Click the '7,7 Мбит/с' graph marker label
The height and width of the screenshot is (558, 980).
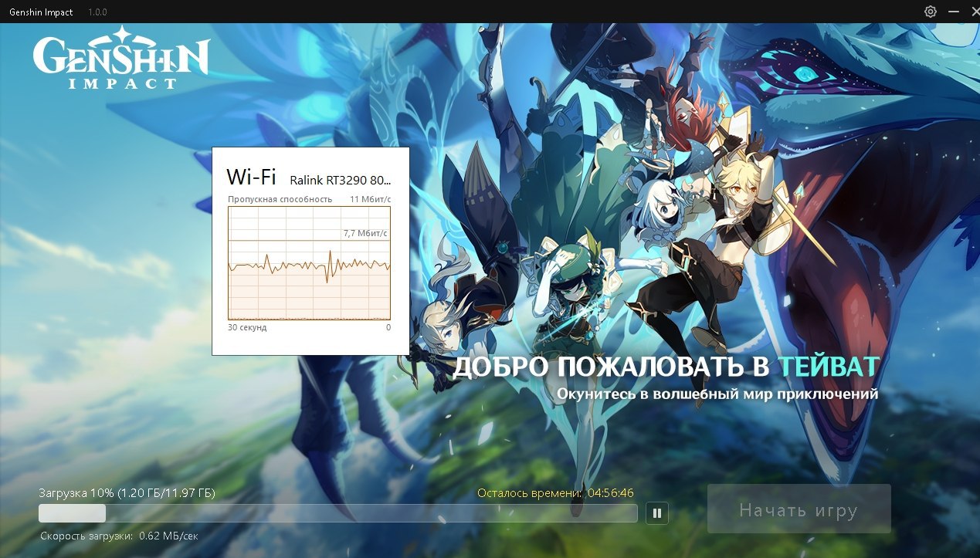pyautogui.click(x=365, y=233)
